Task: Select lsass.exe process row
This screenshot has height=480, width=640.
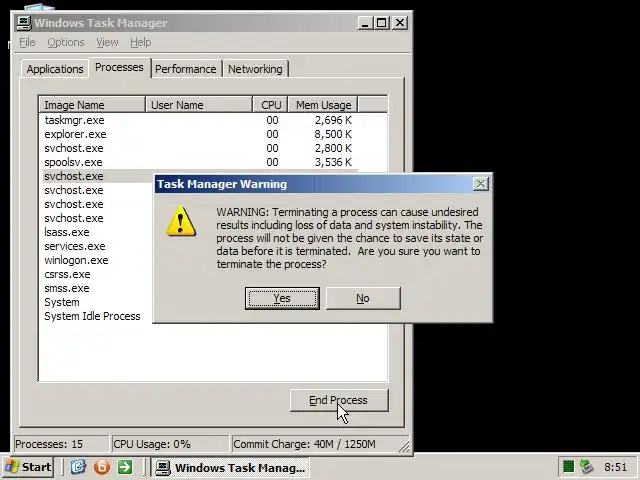Action: coord(98,232)
